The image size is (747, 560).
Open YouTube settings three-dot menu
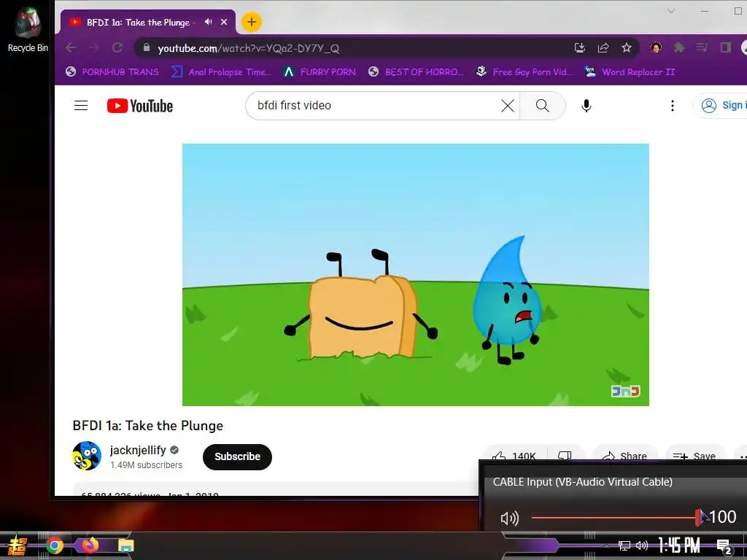tap(673, 106)
